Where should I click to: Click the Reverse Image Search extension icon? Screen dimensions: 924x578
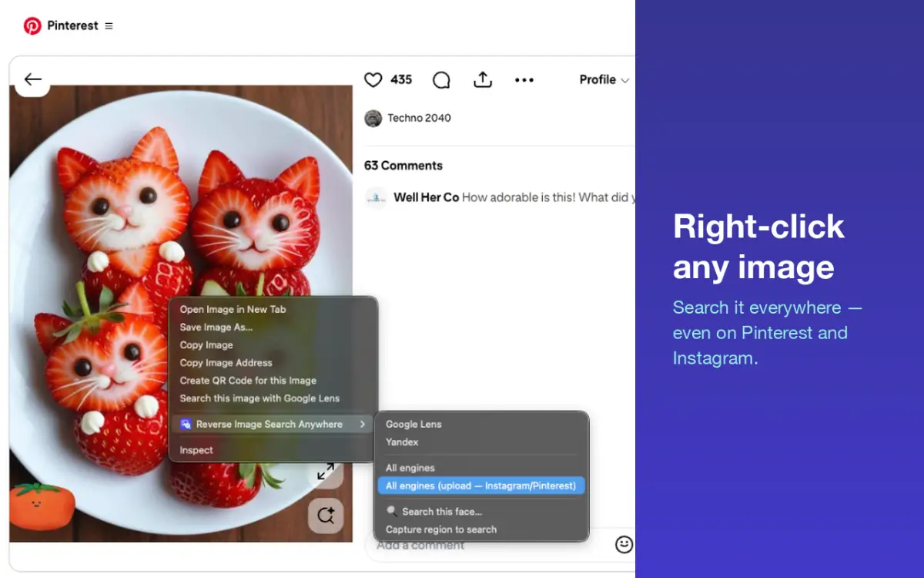click(186, 425)
